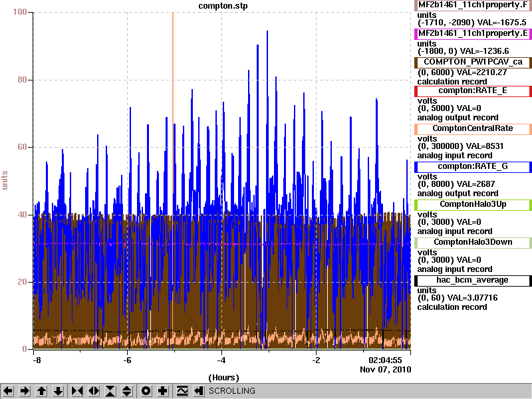The width and height of the screenshot is (532, 399).
Task: Click the y-axis label 60
Action: [22, 147]
